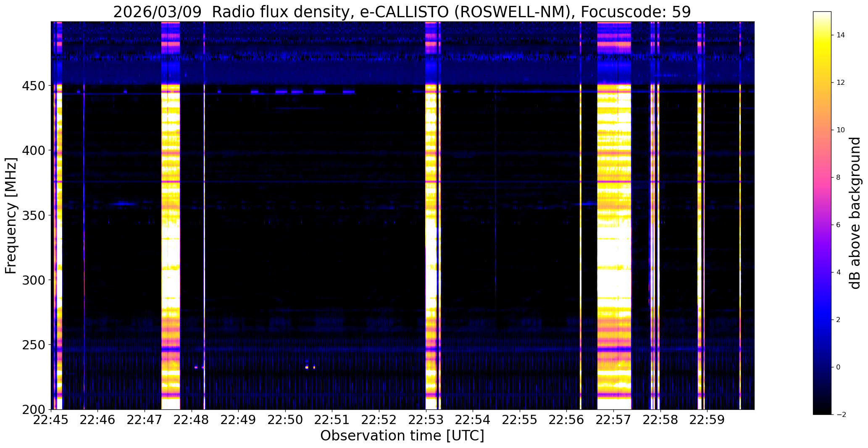This screenshot has height=448, width=868.
Task: Click the colorbar tick label 12
Action: coord(840,83)
